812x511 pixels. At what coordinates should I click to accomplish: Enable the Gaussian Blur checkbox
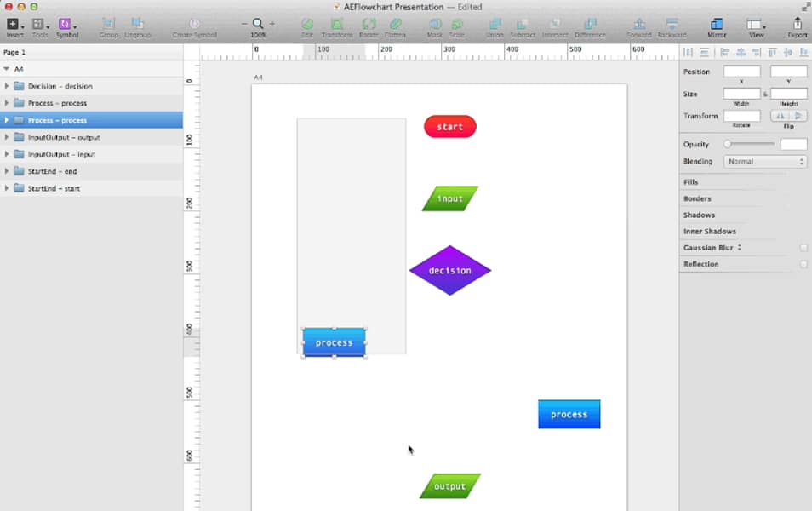pyautogui.click(x=803, y=248)
